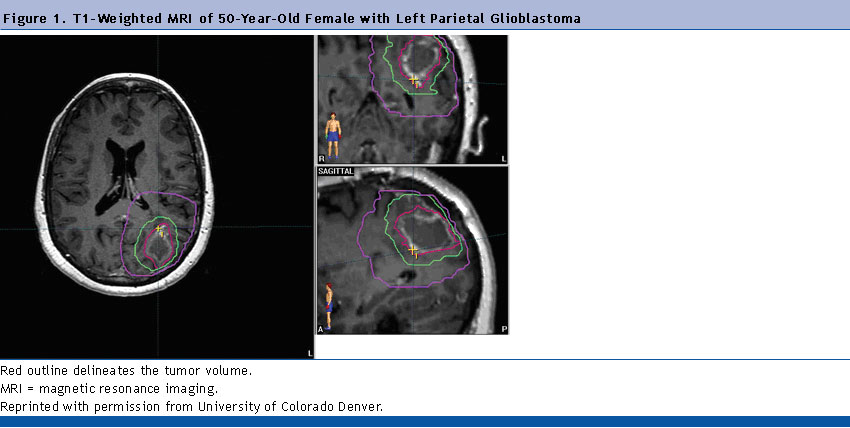The image size is (850, 428).
Task: Click the side-facing figure icon in sagittal view
Action: coord(328,306)
